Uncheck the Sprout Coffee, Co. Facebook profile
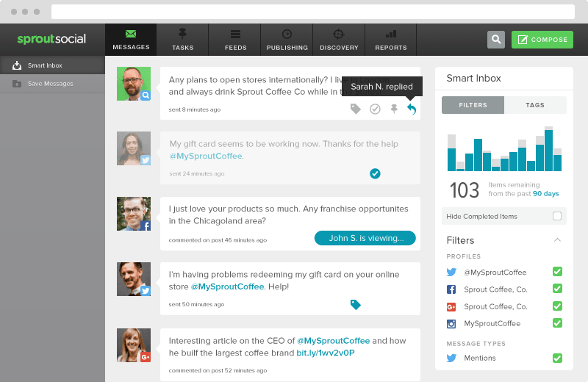The image size is (588, 382). click(x=557, y=289)
